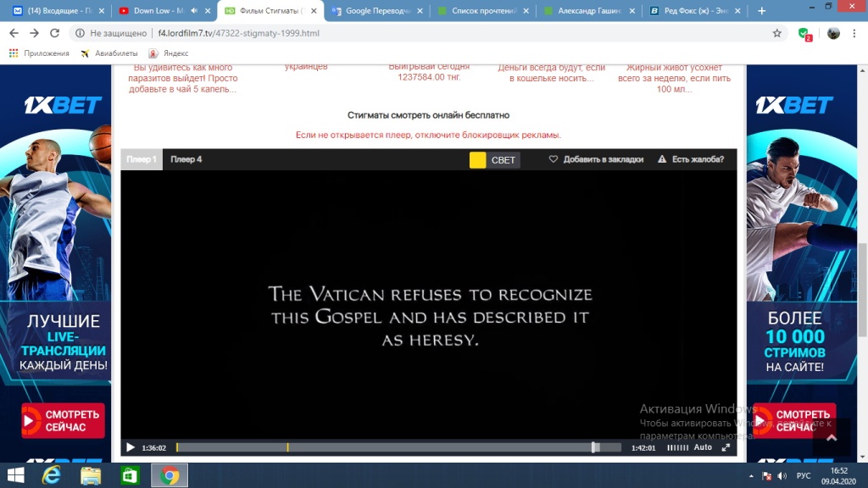The width and height of the screenshot is (868, 488).
Task: Select the Плеер 1 tab
Action: 142,159
